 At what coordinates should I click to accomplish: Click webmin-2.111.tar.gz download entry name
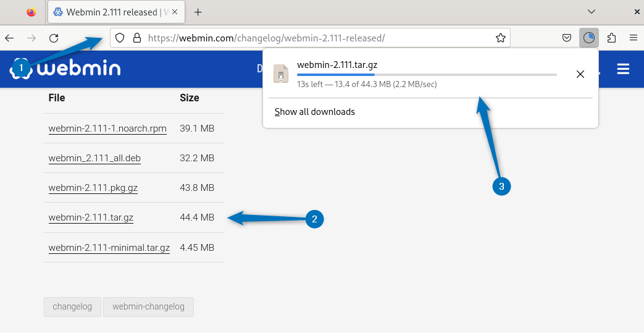click(x=337, y=65)
